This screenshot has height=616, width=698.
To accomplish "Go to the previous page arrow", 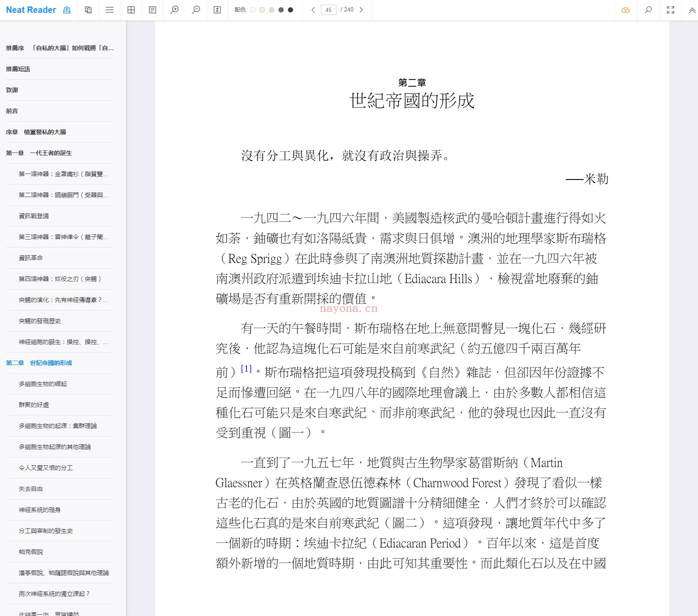I will 313,10.
